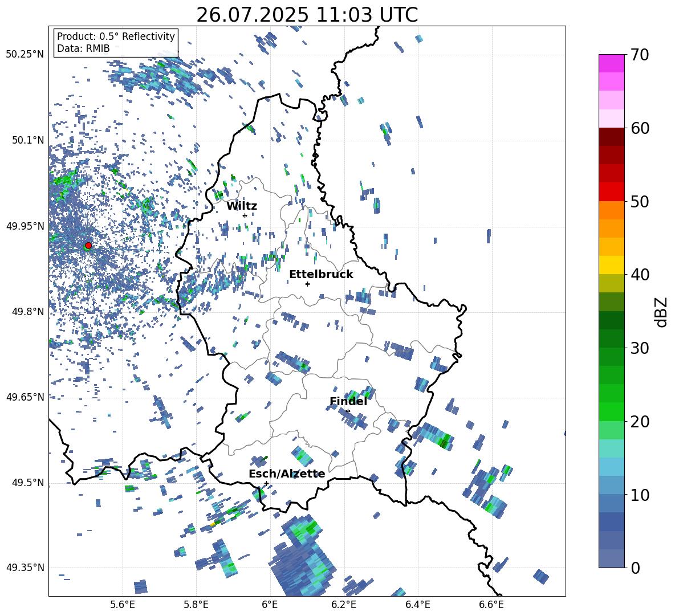Click the 49.8°N latitude label

pos(28,312)
